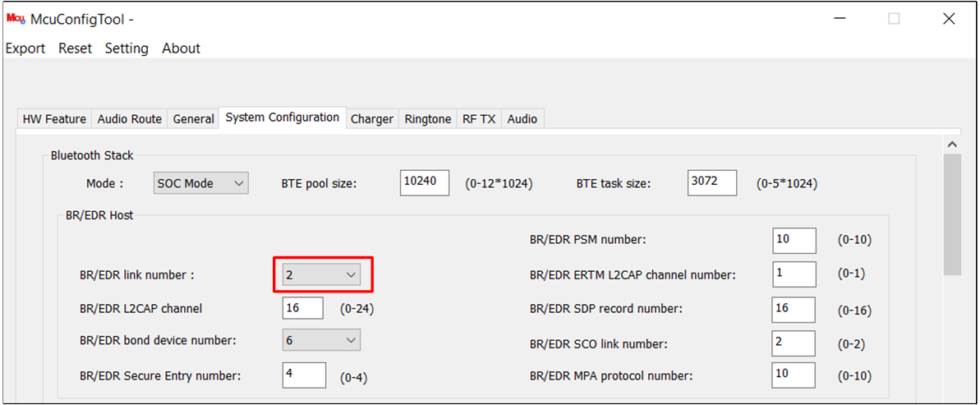Click the BR/EDR PSM number field
Viewport: 980px width, 405px height.
point(794,241)
